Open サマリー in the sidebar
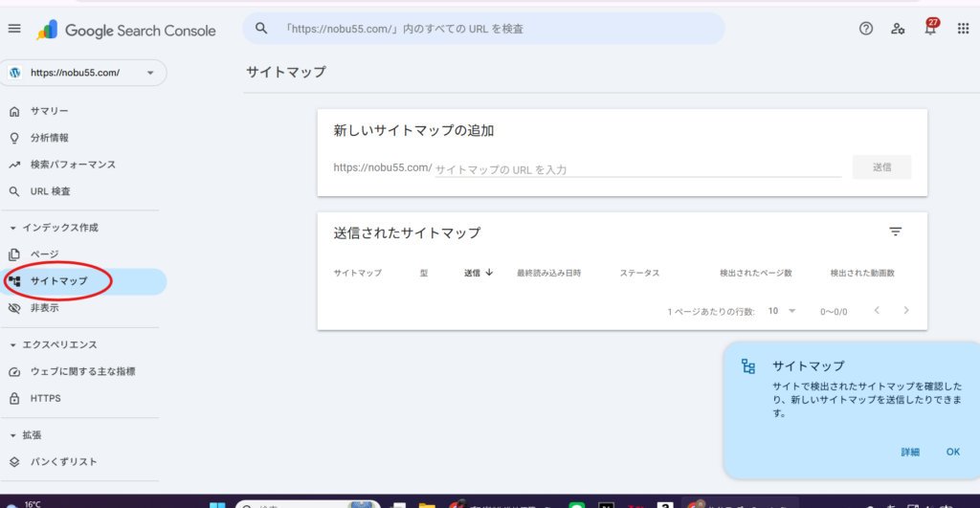Screen dimensions: 980x508 pos(50,111)
